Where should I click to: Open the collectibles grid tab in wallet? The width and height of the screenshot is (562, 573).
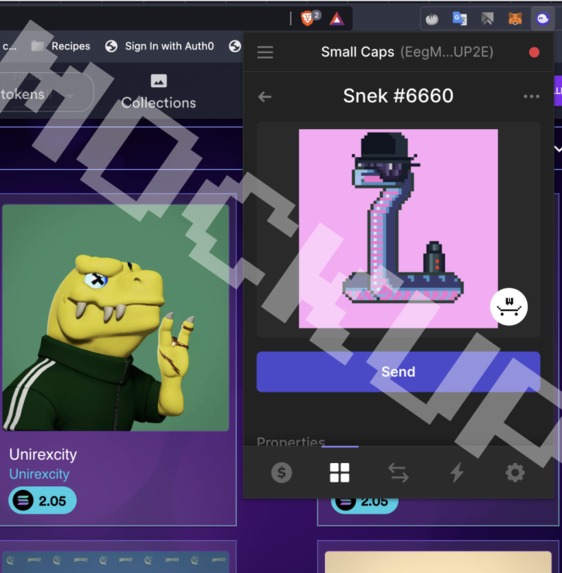(x=339, y=473)
